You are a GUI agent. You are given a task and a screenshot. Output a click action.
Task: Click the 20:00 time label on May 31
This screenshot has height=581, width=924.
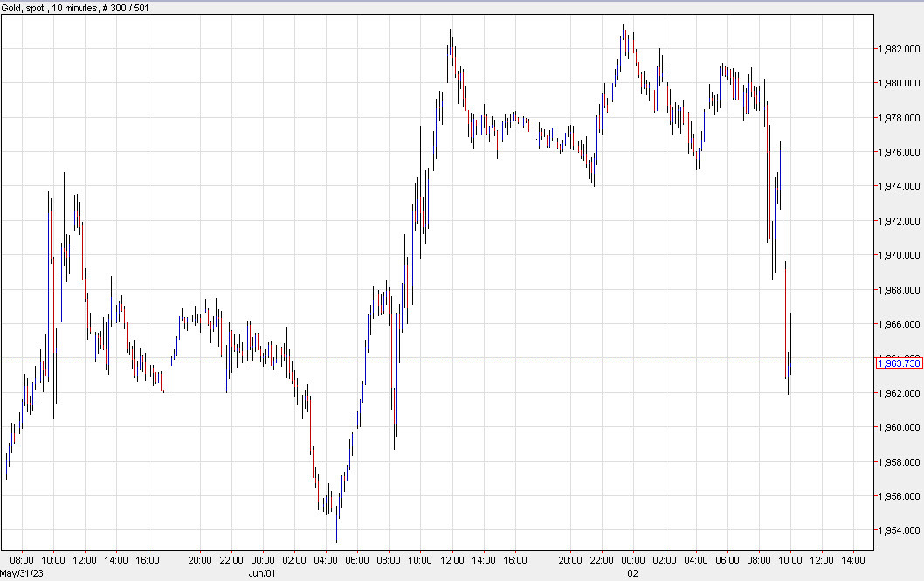pos(201,560)
